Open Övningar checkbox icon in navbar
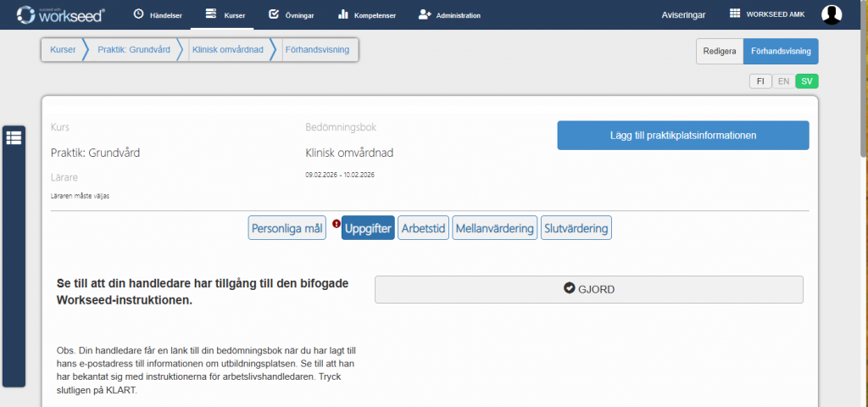The height and width of the screenshot is (407, 868). point(273,14)
